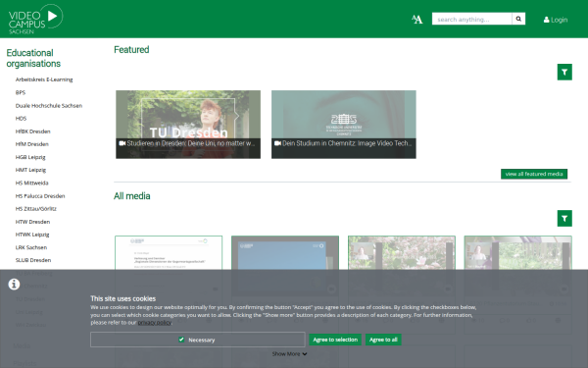This screenshot has height=368, width=588.
Task: Click the search magnifier button
Action: 518,19
